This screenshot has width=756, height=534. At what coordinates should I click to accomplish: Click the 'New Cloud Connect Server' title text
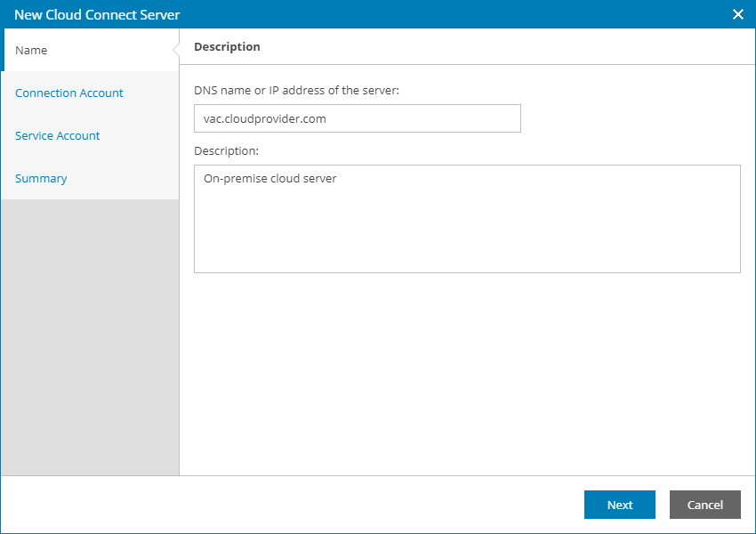[97, 14]
